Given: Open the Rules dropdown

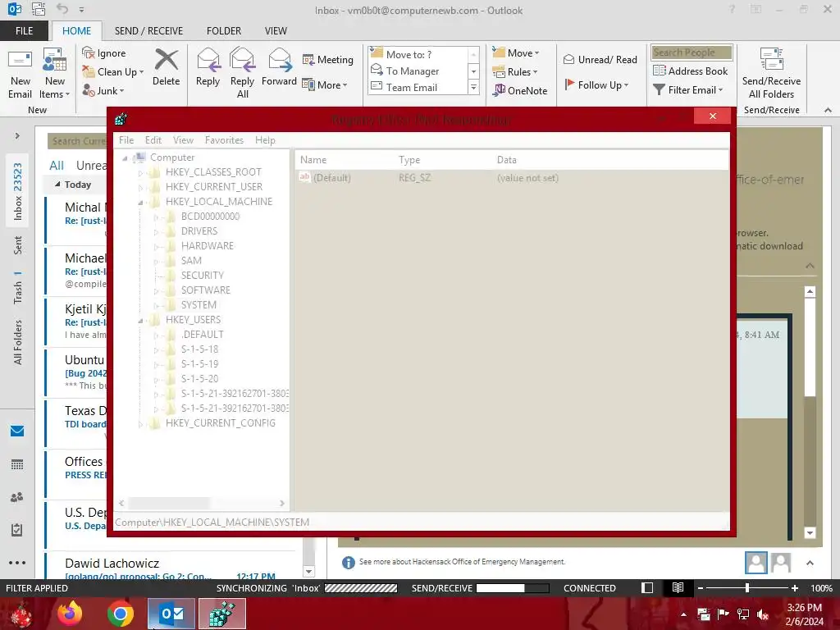Looking at the screenshot, I should 515,72.
